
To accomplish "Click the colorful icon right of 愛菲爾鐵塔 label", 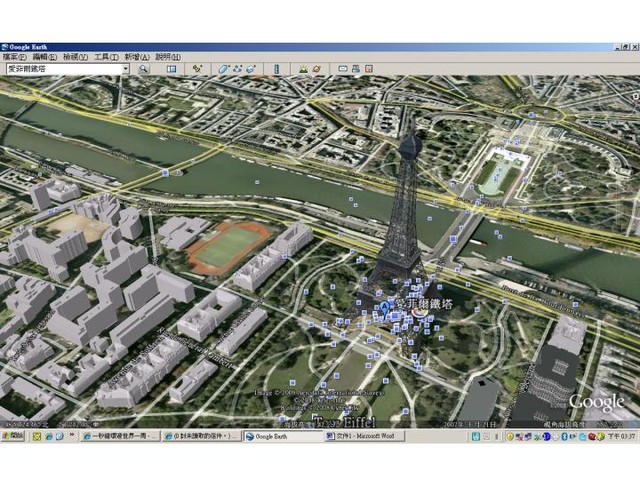I will (x=420, y=312).
